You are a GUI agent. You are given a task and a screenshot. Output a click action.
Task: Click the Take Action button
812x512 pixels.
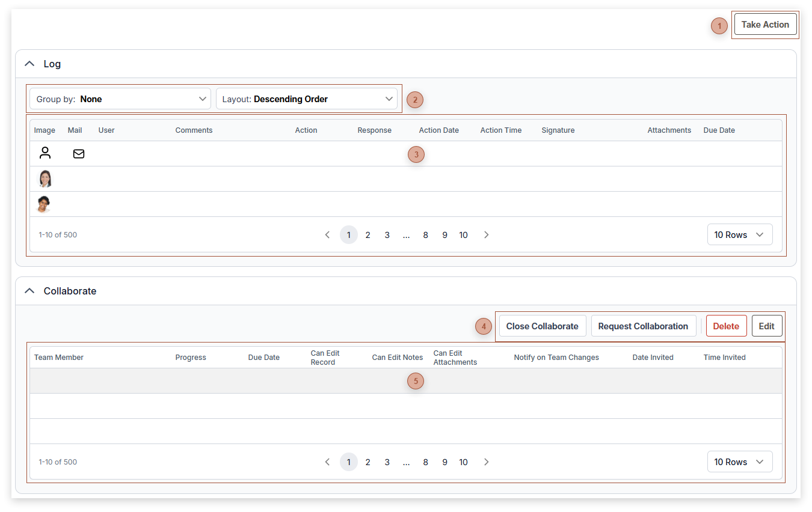(x=765, y=25)
